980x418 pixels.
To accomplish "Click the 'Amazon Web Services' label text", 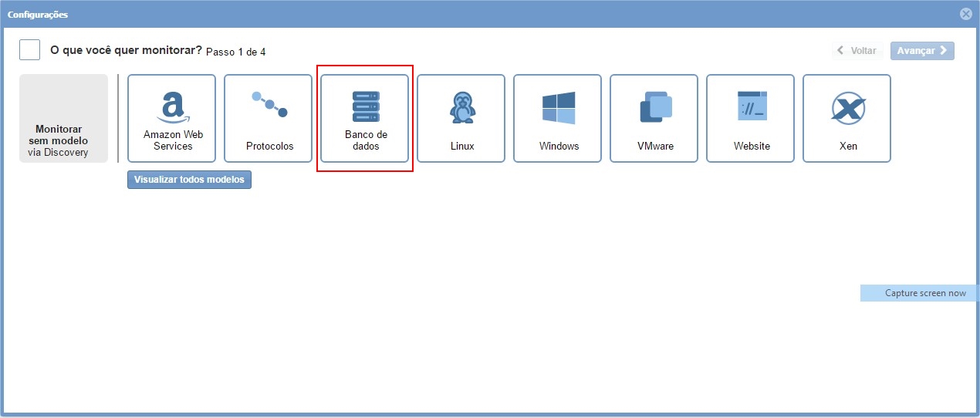I will pyautogui.click(x=173, y=140).
